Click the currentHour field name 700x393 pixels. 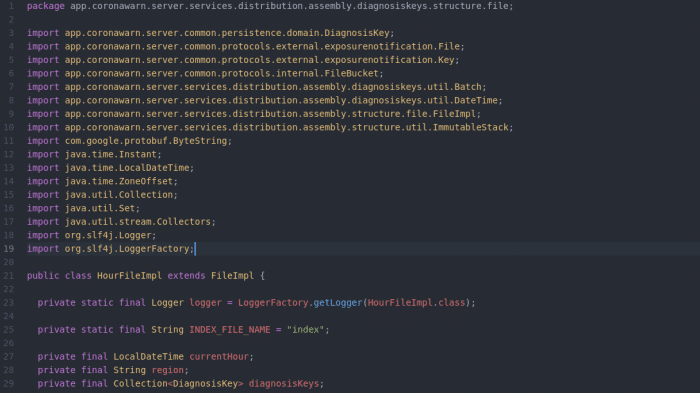219,356
